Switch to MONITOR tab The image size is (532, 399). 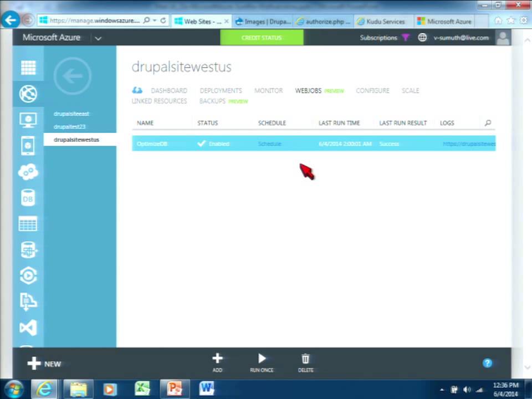268,90
